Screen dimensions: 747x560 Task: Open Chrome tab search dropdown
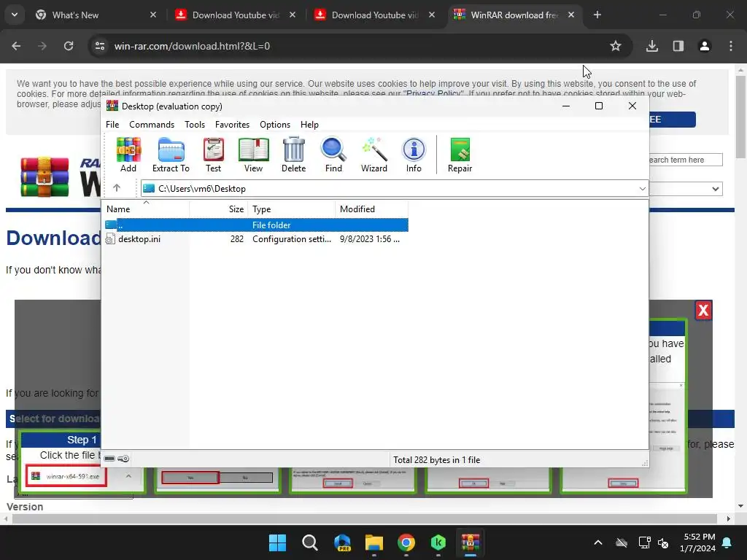[15, 15]
